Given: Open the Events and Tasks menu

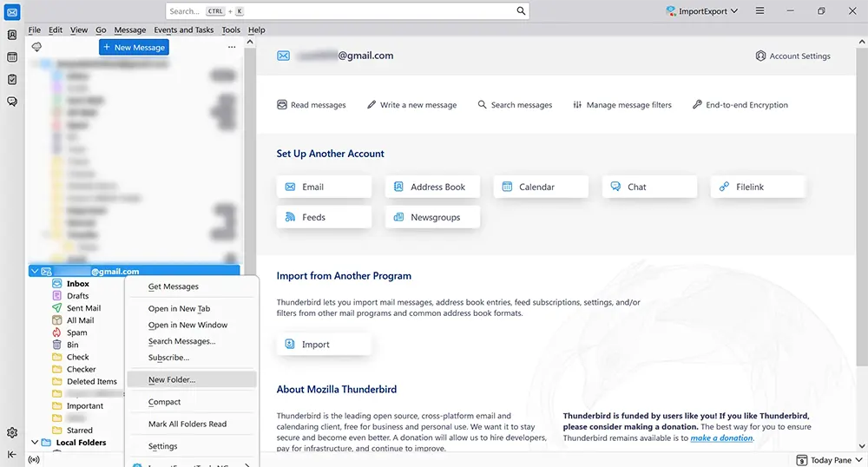Looking at the screenshot, I should click(184, 30).
